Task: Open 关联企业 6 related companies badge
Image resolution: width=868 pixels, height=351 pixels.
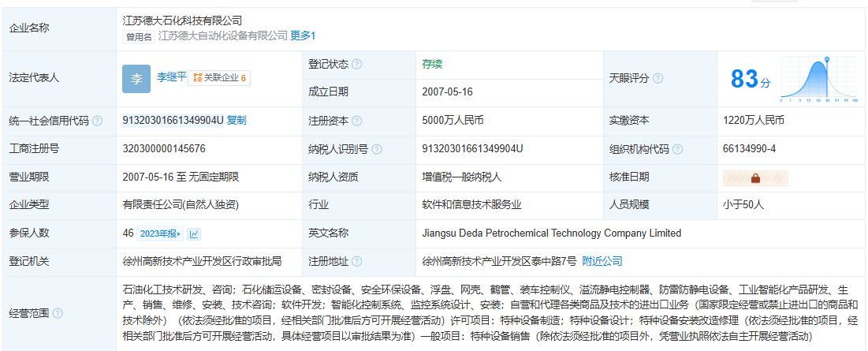Action: [219, 78]
